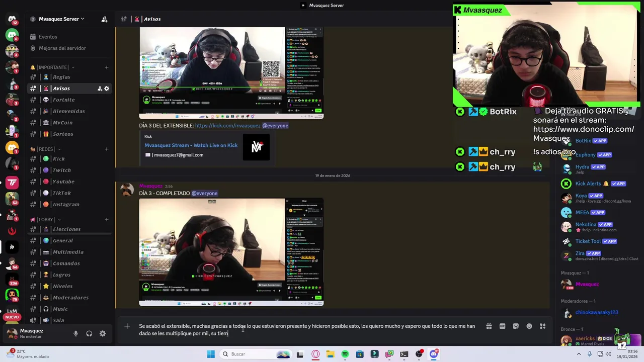Open TikTok channel
This screenshot has width=644, height=362.
pos(68,193)
